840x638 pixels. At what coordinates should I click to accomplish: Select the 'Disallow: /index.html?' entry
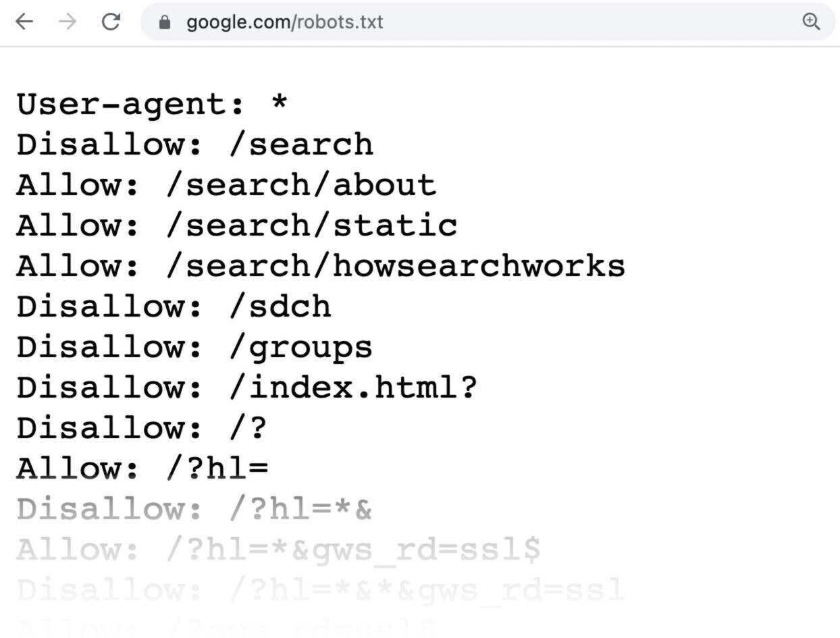point(246,387)
